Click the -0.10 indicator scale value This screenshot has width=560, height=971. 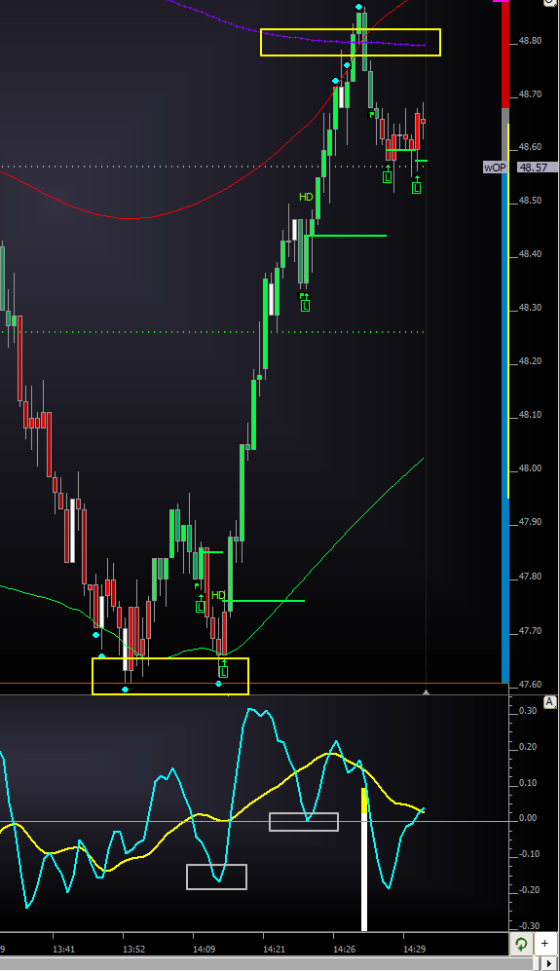tap(527, 854)
